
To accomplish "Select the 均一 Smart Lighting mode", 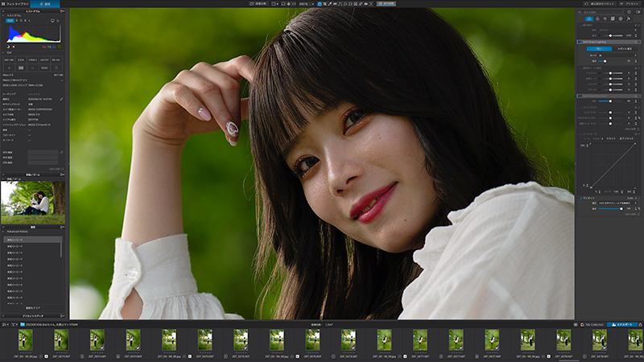I will tap(599, 49).
